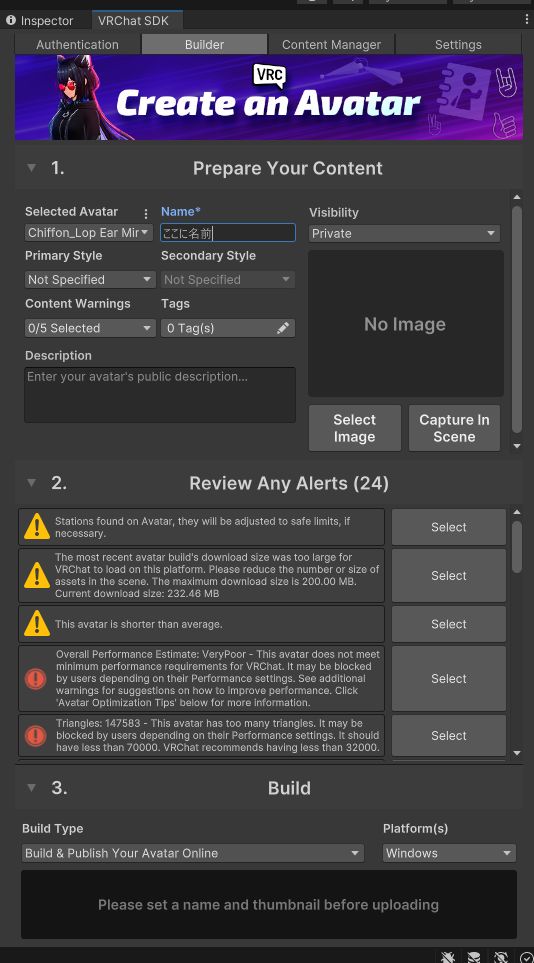534x963 pixels.
Task: Open the Primary Style dropdown
Action: [x=90, y=279]
